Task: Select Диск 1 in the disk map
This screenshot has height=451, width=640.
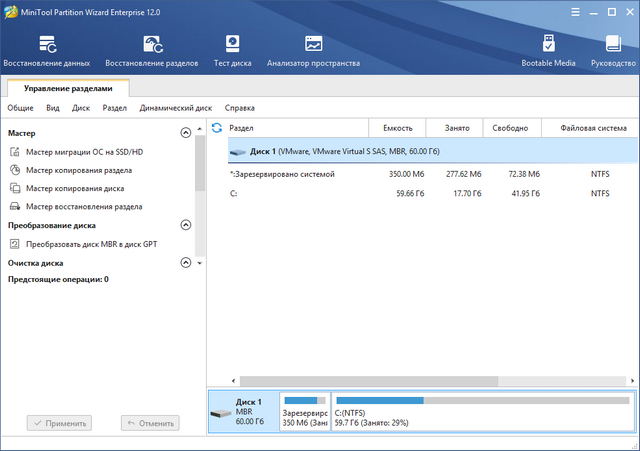Action: click(241, 411)
